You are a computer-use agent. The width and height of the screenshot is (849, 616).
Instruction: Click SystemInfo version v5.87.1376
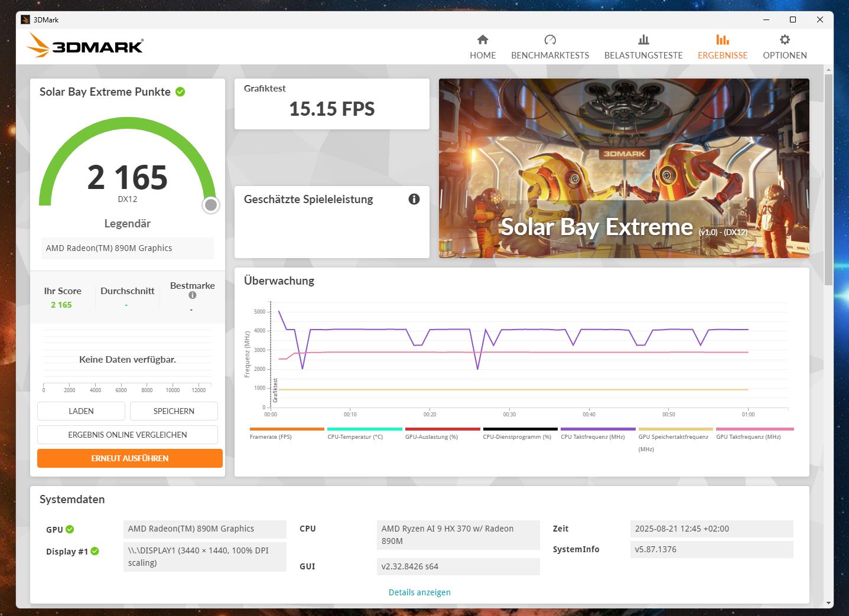click(712, 549)
